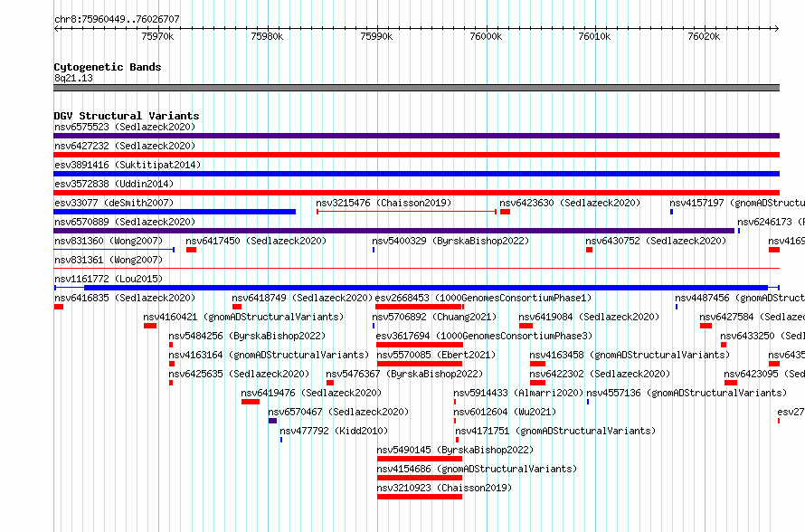Viewport: 805px width, 532px height.
Task: Click the red block under nsv4160421
Action: coord(150,326)
